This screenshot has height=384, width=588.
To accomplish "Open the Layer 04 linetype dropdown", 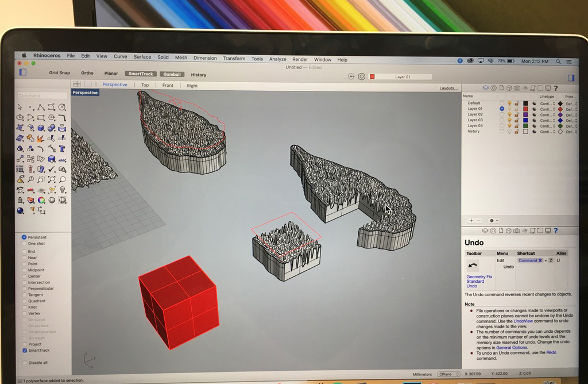I will [x=547, y=126].
